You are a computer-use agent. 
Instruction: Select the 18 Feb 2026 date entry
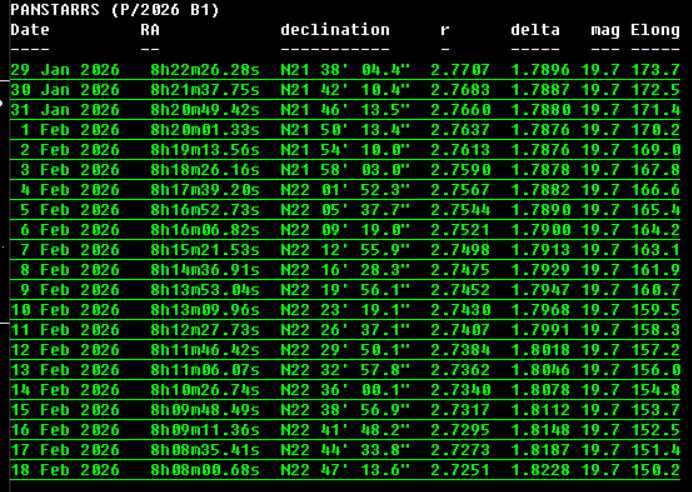65,470
